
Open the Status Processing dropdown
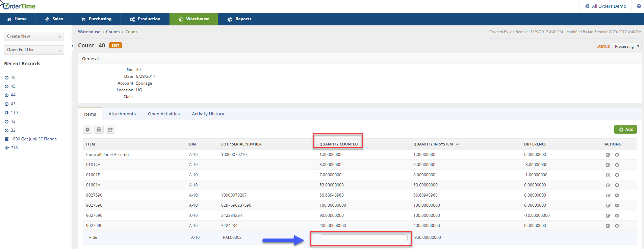click(x=627, y=46)
